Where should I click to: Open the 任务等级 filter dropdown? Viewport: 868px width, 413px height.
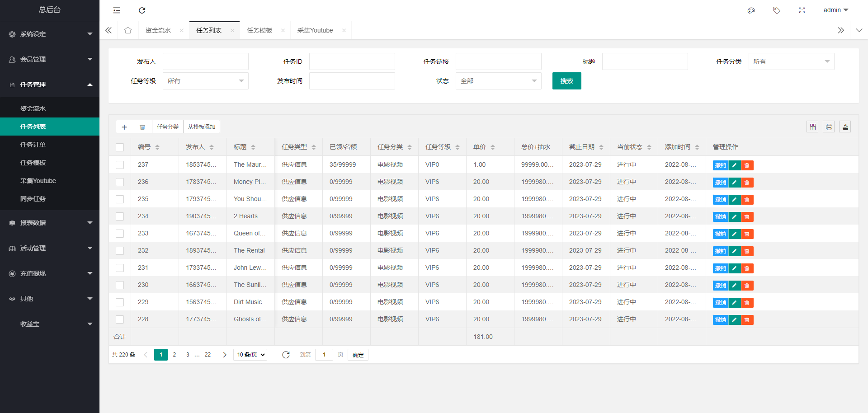click(205, 81)
